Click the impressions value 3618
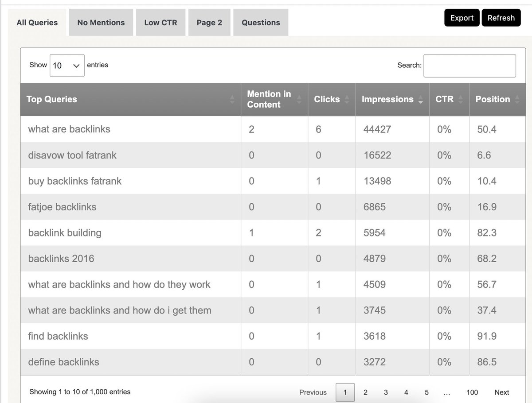532x403 pixels. point(375,336)
